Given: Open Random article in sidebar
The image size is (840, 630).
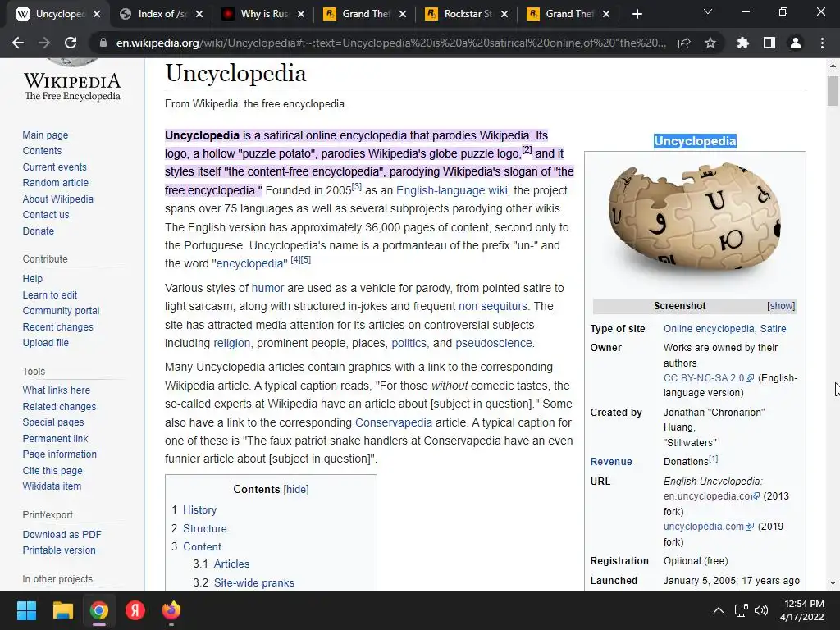Looking at the screenshot, I should pyautogui.click(x=55, y=183).
